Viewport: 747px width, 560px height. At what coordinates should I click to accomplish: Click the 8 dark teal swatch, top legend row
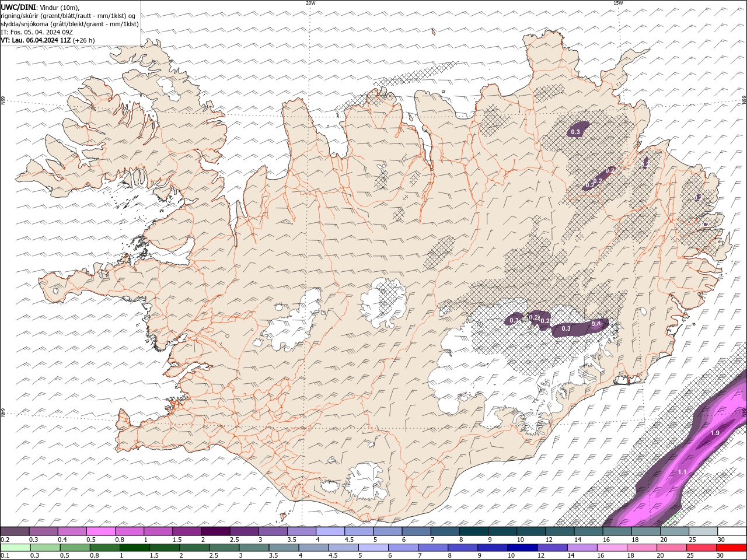(473, 531)
